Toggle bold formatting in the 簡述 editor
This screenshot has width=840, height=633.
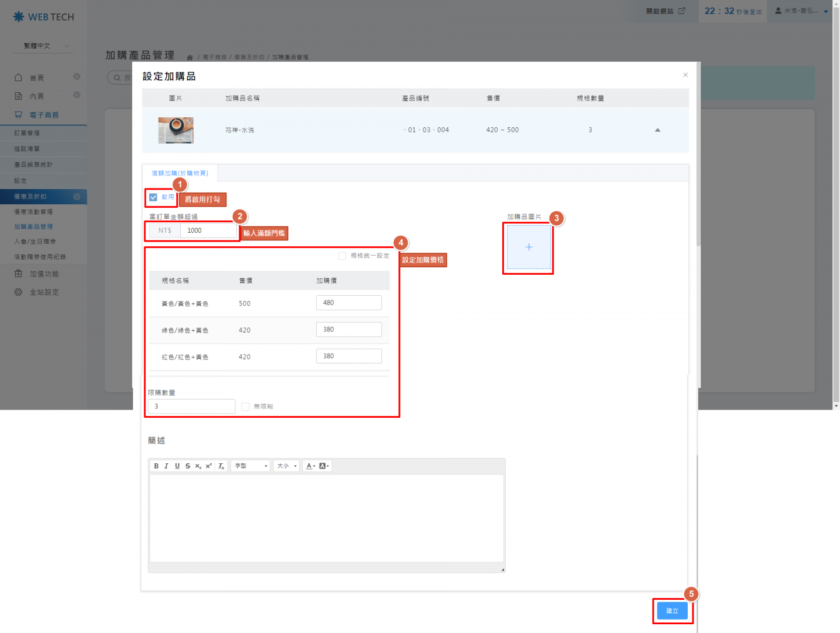[156, 466]
